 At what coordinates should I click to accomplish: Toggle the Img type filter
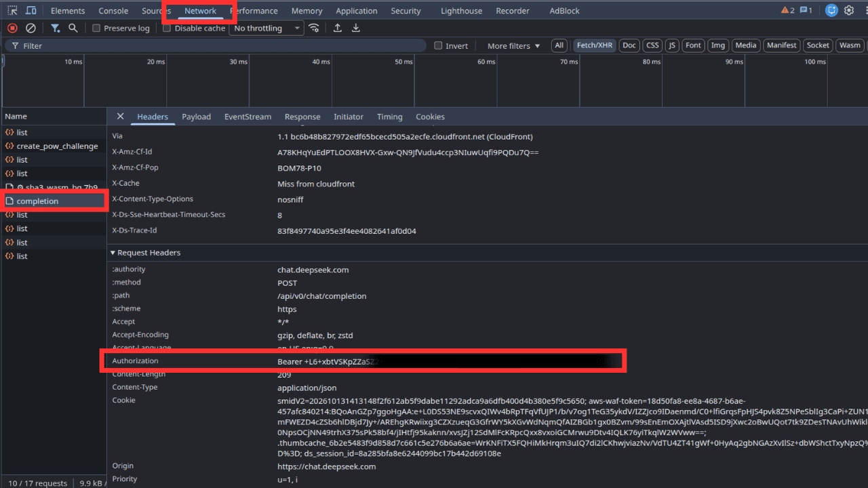(717, 45)
